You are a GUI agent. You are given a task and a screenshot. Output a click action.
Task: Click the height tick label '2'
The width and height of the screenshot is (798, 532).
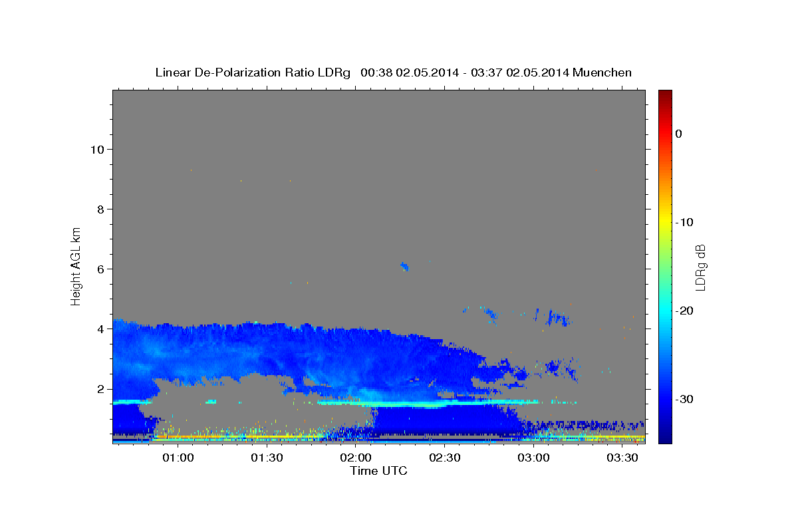100,388
